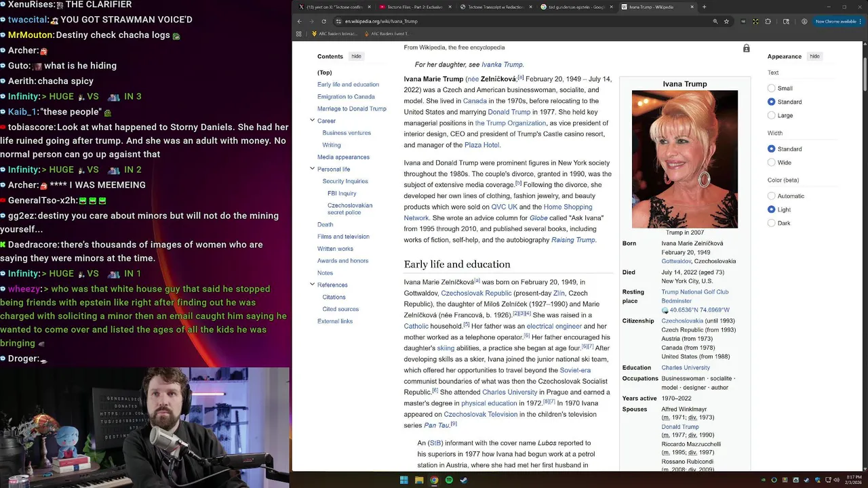Go to Business ventures in contents
Screen dimensions: 868x488
tap(347, 133)
